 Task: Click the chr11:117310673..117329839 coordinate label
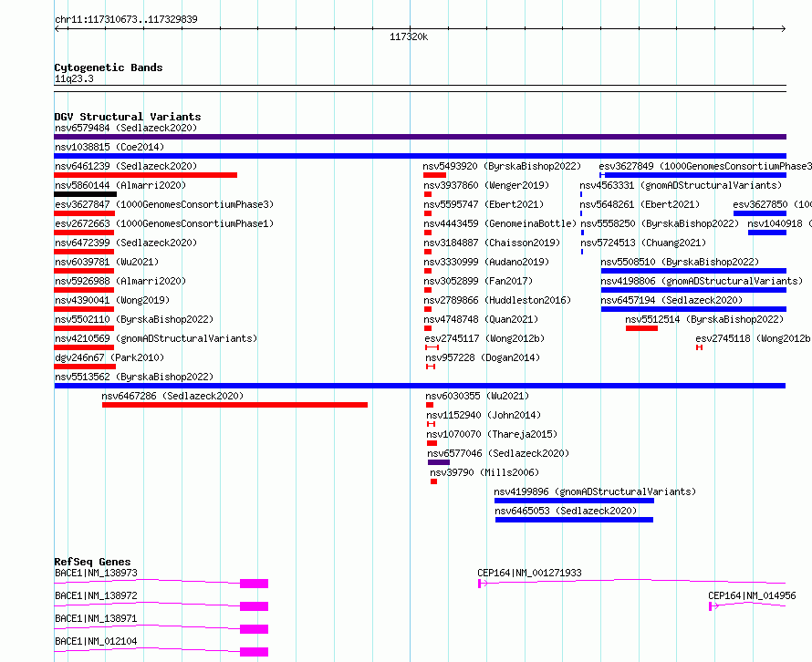(x=126, y=19)
